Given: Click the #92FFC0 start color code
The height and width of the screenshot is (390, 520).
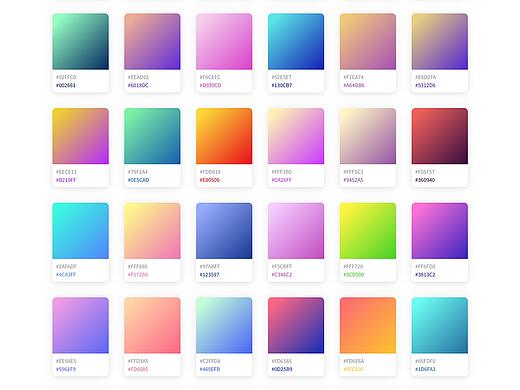Looking at the screenshot, I should click(x=66, y=77).
